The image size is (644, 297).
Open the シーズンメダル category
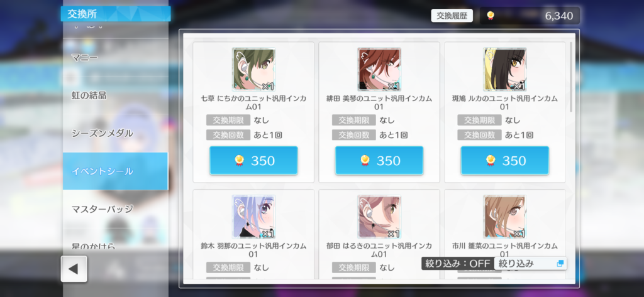[x=116, y=133]
